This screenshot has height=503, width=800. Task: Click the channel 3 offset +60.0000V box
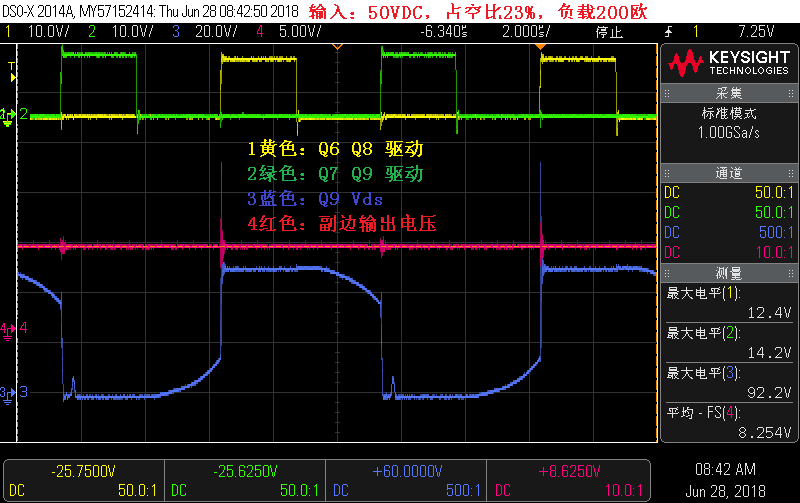point(406,481)
